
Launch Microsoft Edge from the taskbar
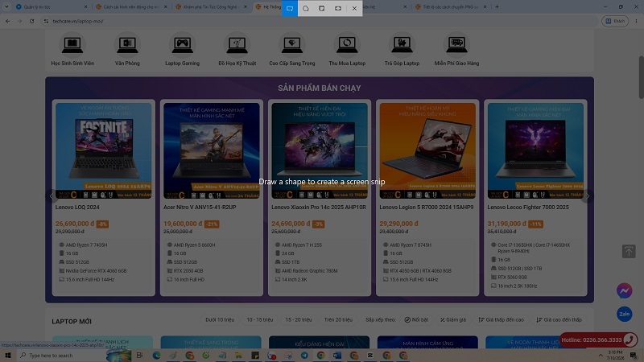click(x=156, y=355)
